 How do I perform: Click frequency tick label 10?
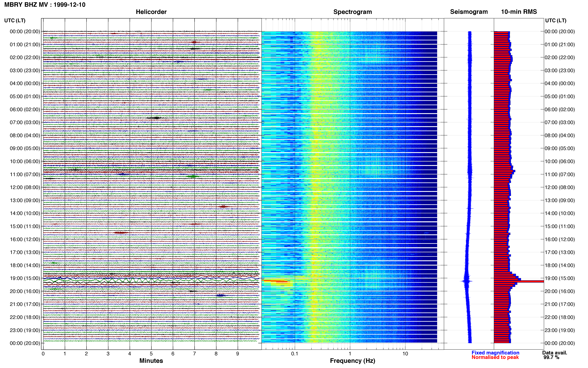point(405,354)
